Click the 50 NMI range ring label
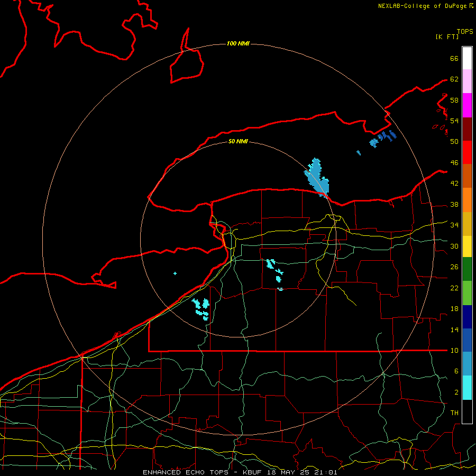This screenshot has height=476, width=476. pos(238,141)
